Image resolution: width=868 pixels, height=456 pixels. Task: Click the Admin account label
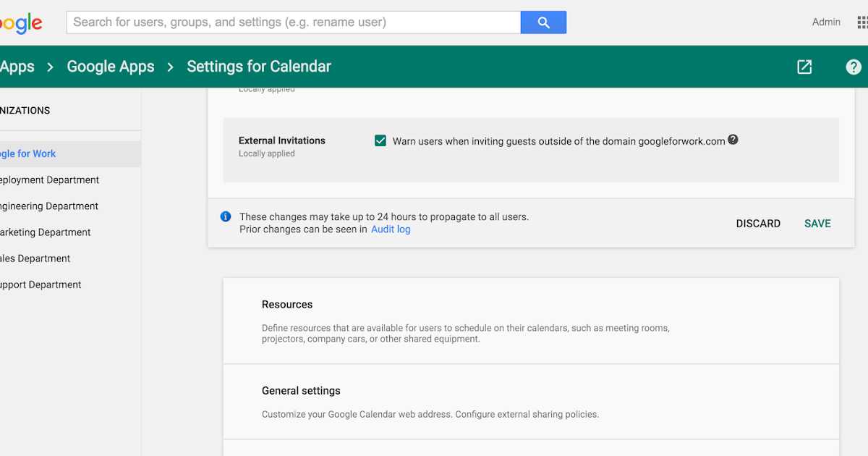(826, 22)
